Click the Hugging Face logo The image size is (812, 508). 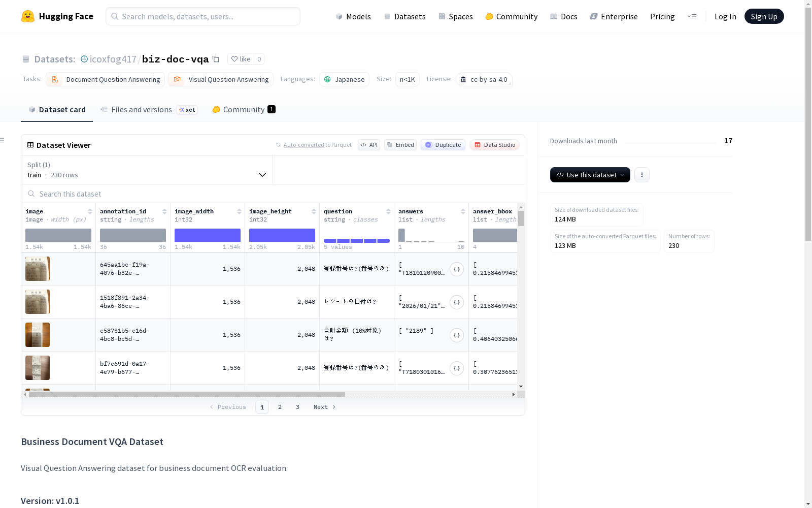point(57,16)
